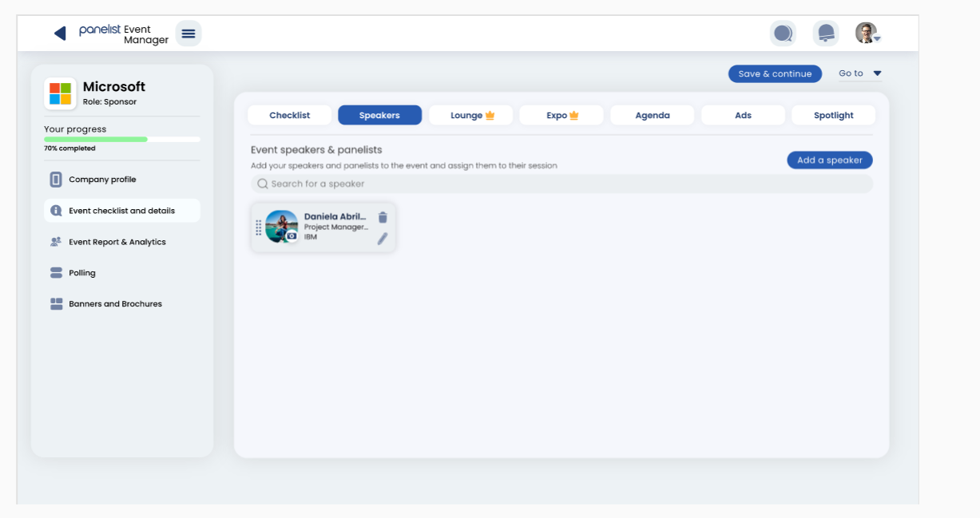980x518 pixels.
Task: Click the Expo crown icon
Action: [x=573, y=115]
